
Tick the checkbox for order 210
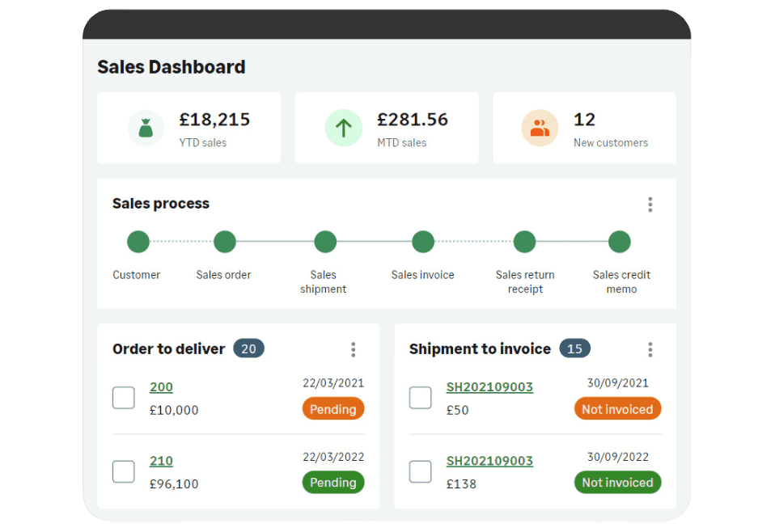(x=124, y=471)
